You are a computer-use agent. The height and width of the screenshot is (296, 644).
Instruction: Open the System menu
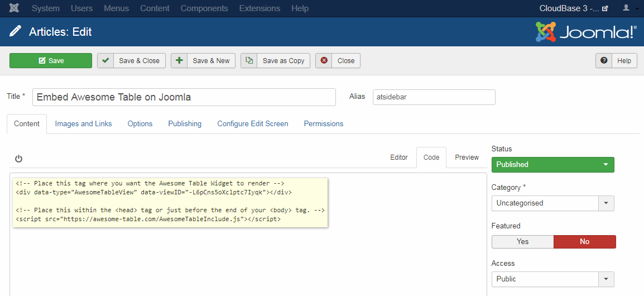(x=46, y=8)
